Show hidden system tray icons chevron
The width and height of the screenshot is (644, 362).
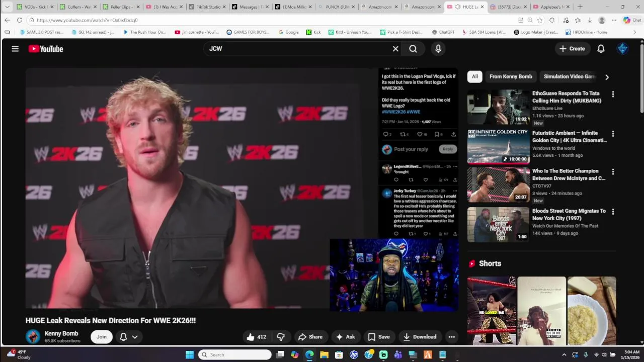pyautogui.click(x=564, y=354)
